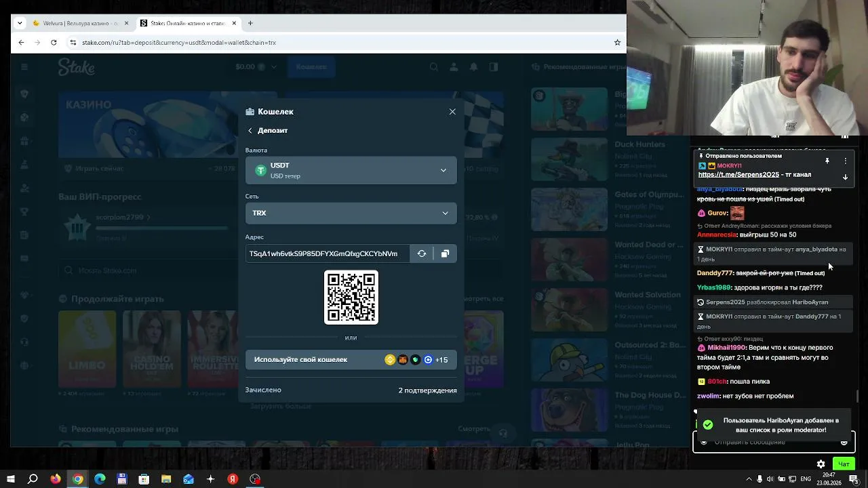This screenshot has height=488, width=868.
Task: Click Gurov's emote image in chat
Action: tap(737, 213)
